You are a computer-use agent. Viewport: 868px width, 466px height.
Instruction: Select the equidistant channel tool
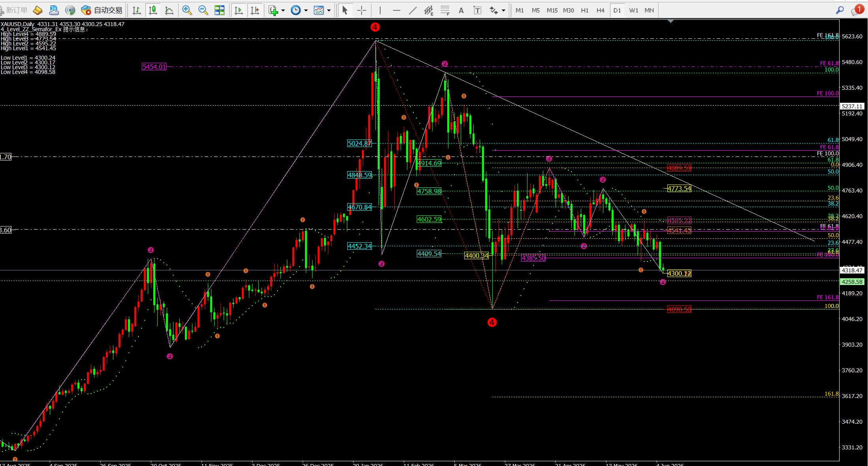pyautogui.click(x=429, y=10)
